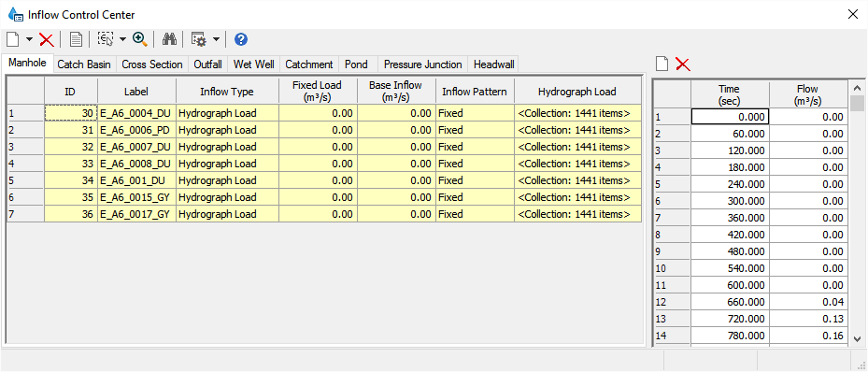Click the new hydrograph row icon
The height and width of the screenshot is (372, 868).
(662, 64)
